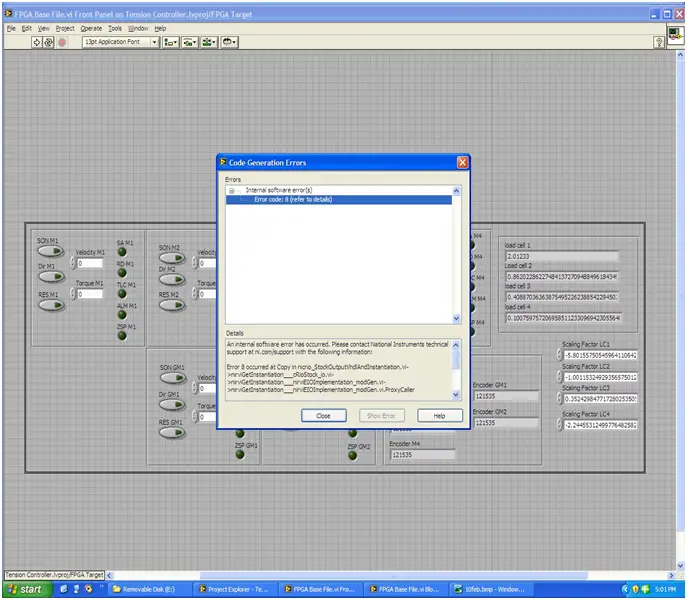Click the third quick launch icon on taskbar
The image size is (687, 600).
tap(89, 589)
